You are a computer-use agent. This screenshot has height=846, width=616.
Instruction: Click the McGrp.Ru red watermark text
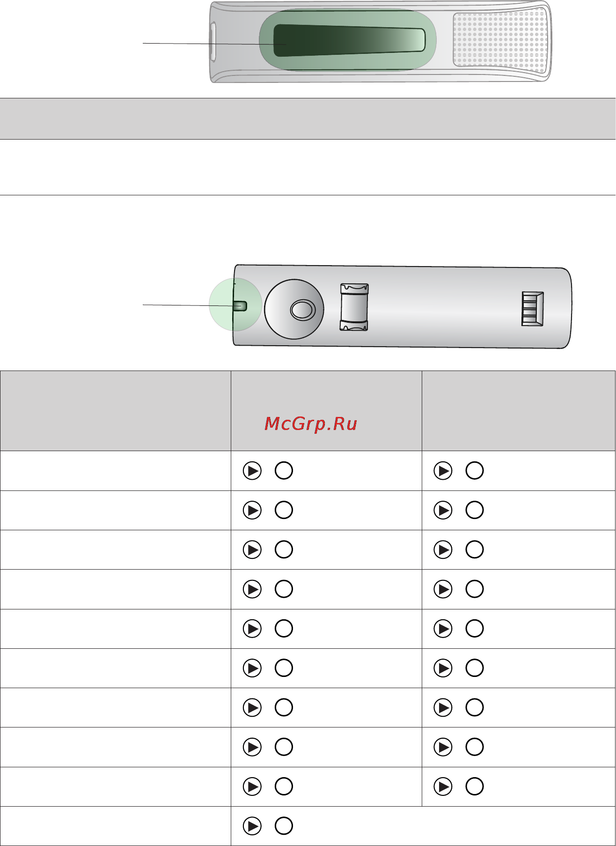(311, 423)
